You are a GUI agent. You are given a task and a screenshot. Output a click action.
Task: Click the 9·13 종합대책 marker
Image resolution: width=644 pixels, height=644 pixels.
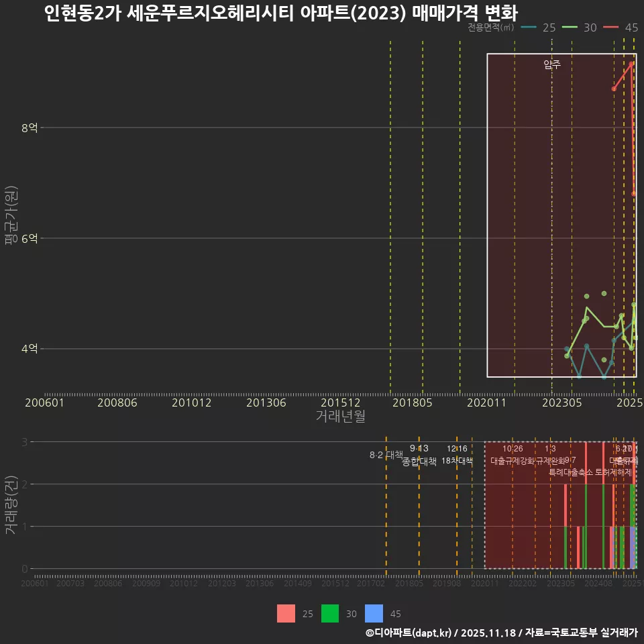tap(417, 455)
